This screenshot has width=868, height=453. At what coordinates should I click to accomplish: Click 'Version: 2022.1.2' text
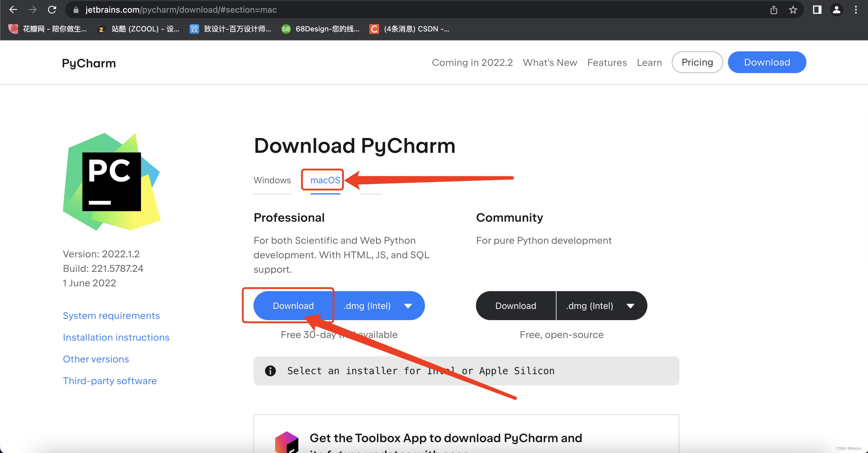[x=101, y=254]
